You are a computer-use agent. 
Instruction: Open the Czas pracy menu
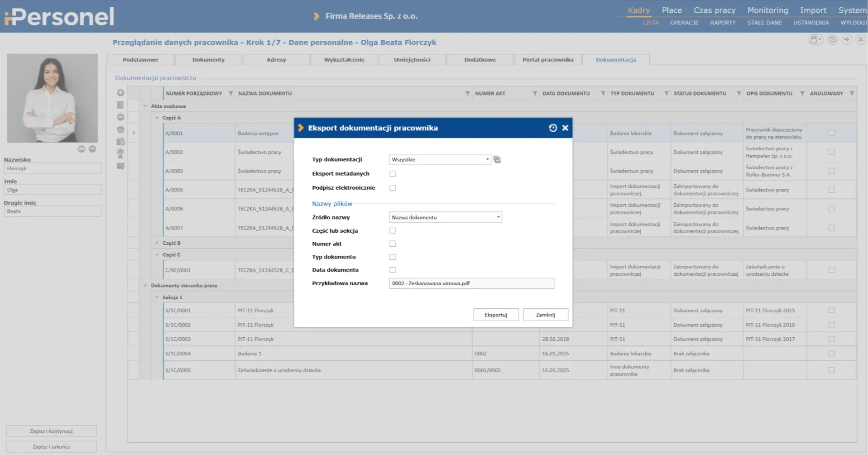(x=714, y=10)
